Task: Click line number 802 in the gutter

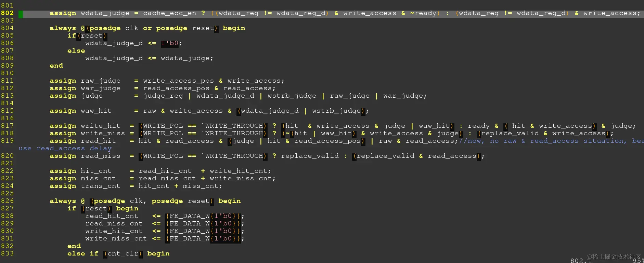Action: click(x=7, y=13)
